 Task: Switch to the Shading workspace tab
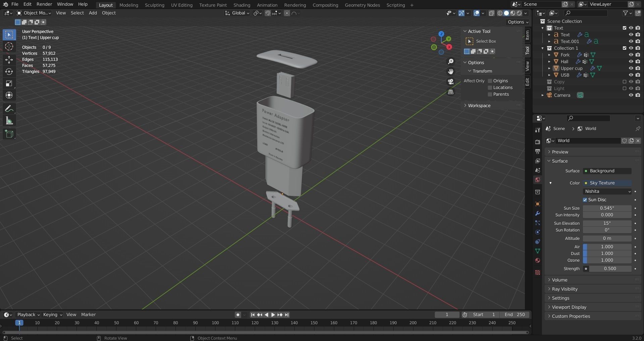[242, 5]
